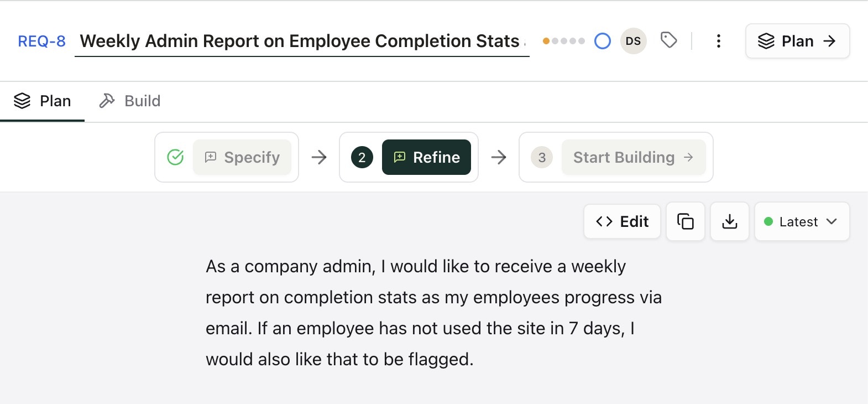Viewport: 868px width, 404px height.
Task: Click the DS user avatar
Action: point(633,41)
